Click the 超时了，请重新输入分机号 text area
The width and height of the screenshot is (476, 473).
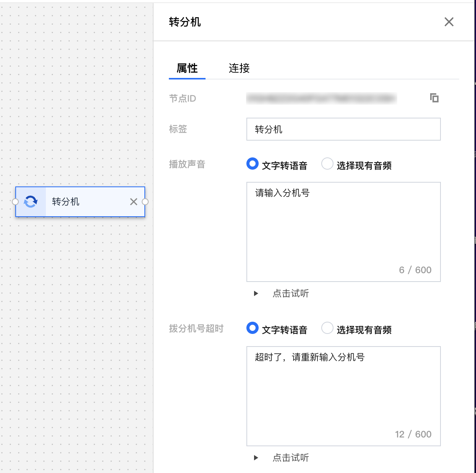(343, 396)
